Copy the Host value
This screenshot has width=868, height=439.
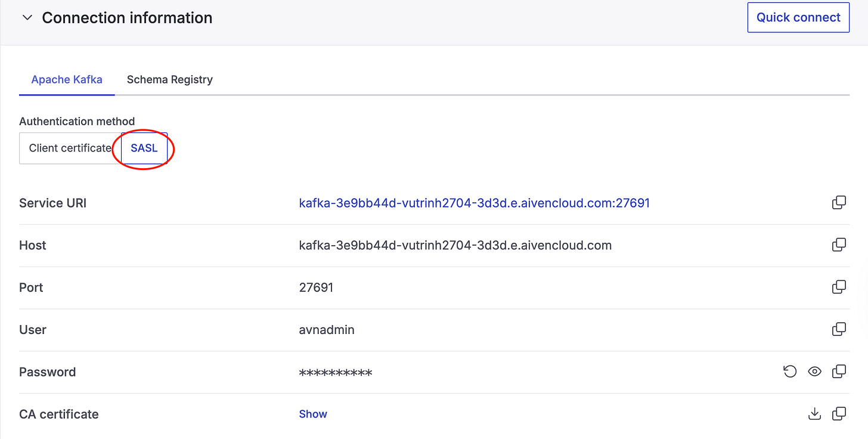tap(839, 245)
